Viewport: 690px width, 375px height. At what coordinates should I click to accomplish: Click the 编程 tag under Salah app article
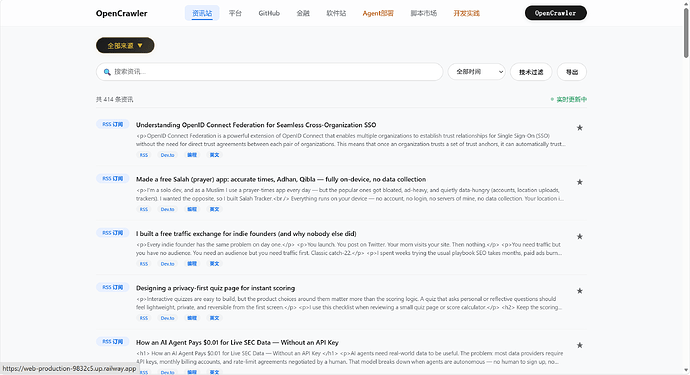[192, 209]
